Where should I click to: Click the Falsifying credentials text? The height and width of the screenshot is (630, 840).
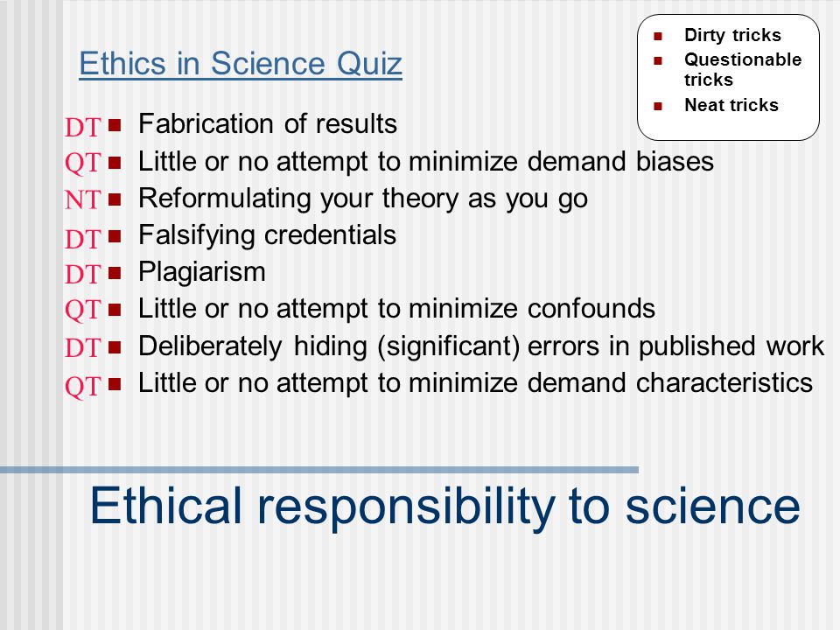(268, 235)
